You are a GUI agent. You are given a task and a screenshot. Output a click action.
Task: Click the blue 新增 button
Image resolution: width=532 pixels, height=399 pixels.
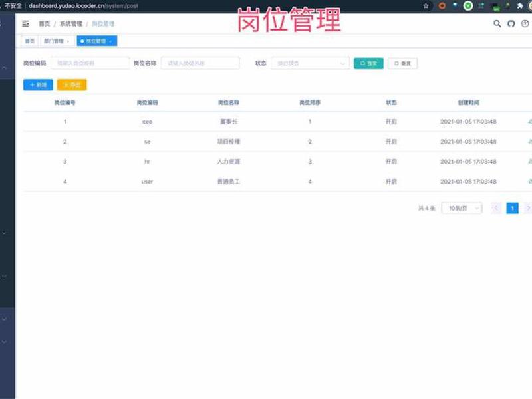(x=38, y=85)
